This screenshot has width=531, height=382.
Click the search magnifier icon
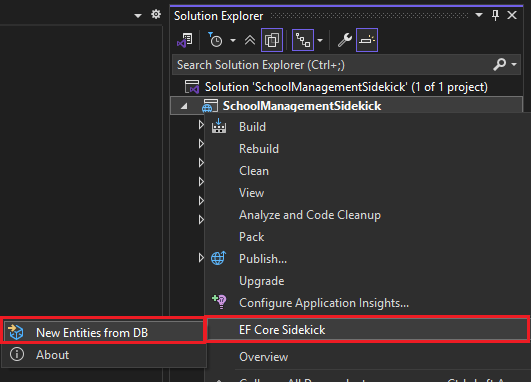[x=500, y=64]
